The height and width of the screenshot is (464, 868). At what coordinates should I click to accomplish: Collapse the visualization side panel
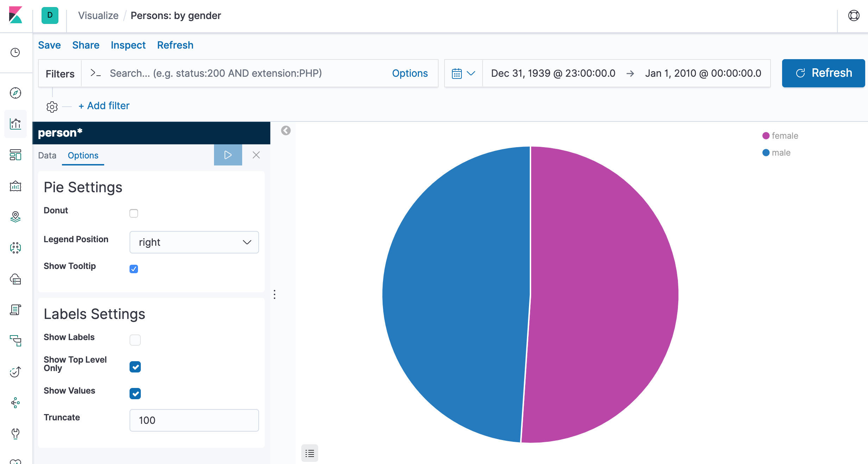click(286, 131)
